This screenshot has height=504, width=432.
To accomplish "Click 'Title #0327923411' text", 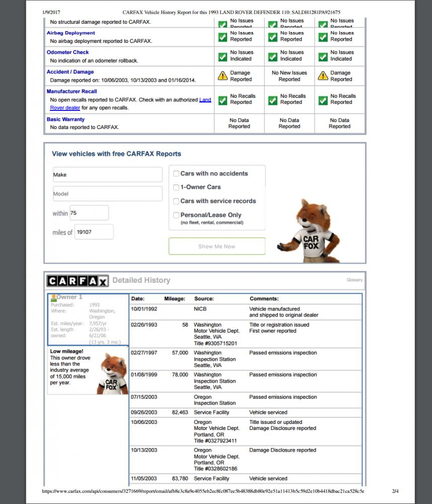I will [215, 440].
